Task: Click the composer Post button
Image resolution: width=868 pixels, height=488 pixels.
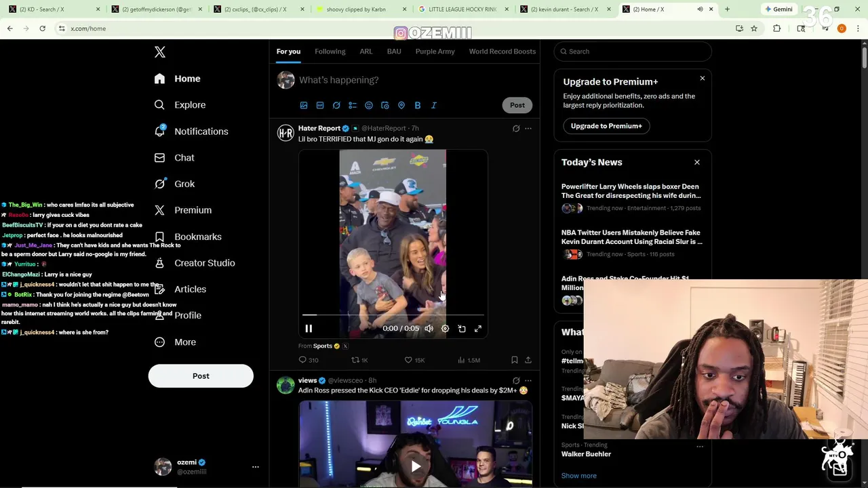Action: point(517,105)
